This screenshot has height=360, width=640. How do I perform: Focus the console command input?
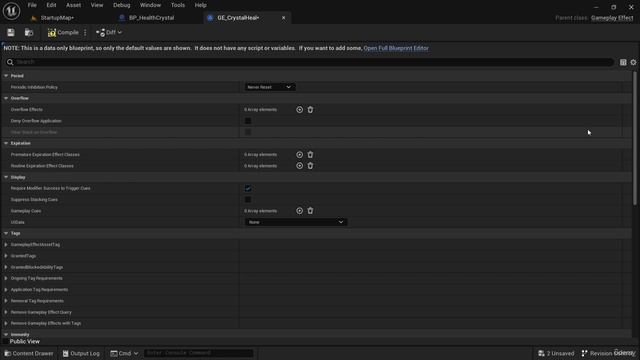click(x=198, y=353)
